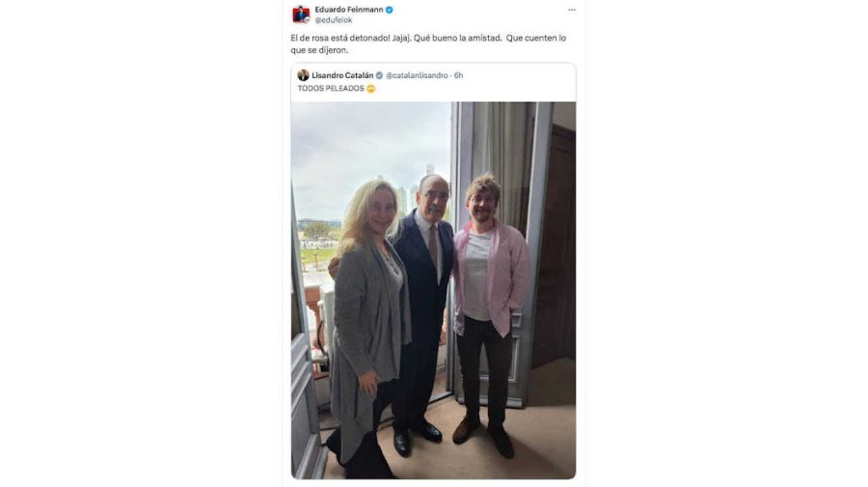The width and height of the screenshot is (868, 487).
Task: Open the attached photo of three people
Action: tap(433, 290)
